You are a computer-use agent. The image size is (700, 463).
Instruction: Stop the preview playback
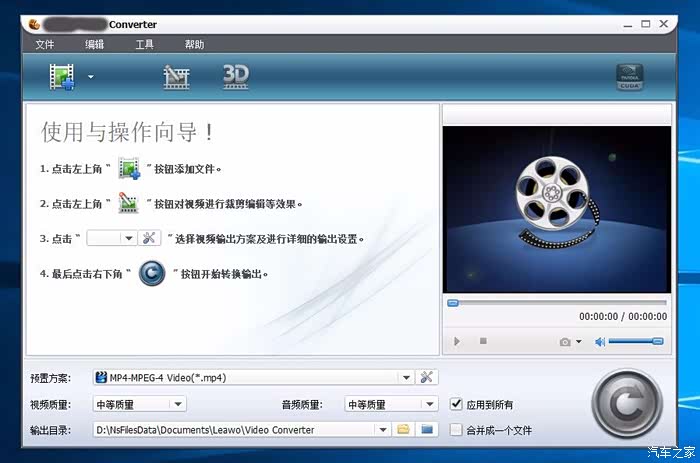483,341
